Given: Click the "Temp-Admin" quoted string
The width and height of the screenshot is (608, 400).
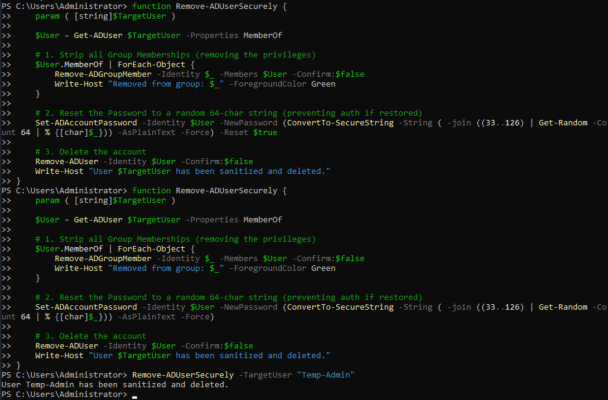Looking at the screenshot, I should click(326, 375).
